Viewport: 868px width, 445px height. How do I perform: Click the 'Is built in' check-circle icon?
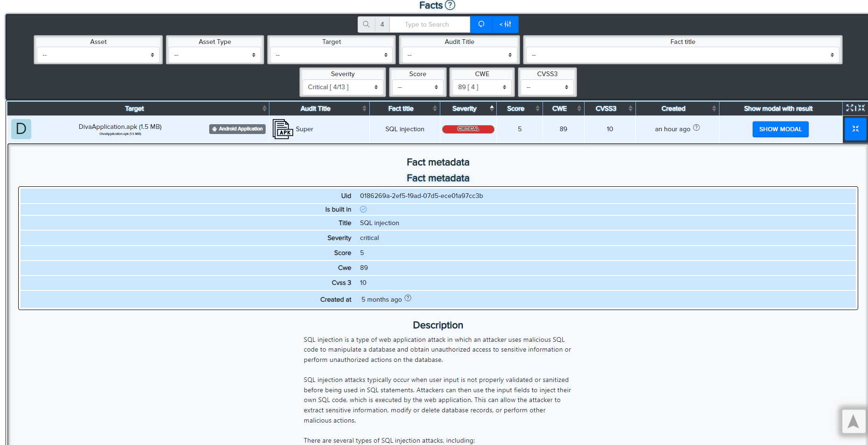pyautogui.click(x=363, y=209)
